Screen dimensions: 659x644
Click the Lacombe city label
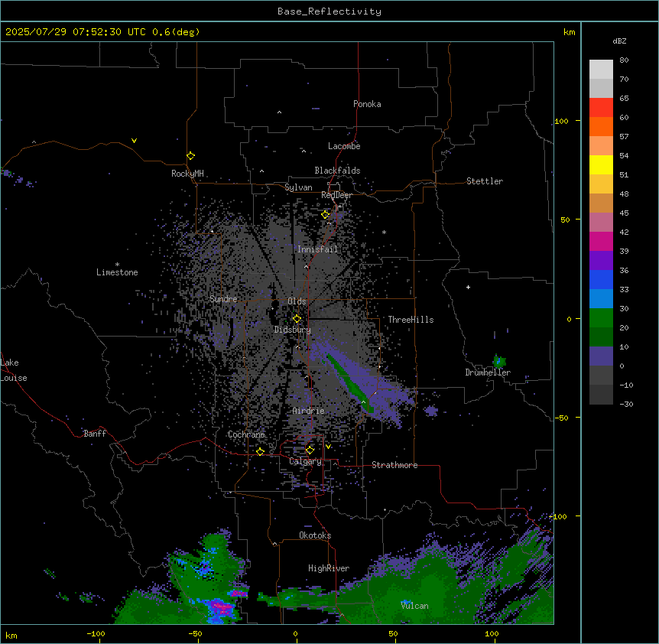(344, 146)
